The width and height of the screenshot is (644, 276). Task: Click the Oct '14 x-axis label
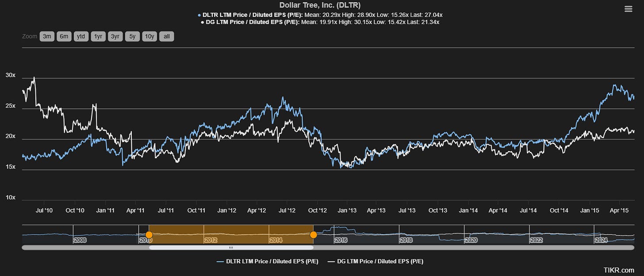point(559,210)
